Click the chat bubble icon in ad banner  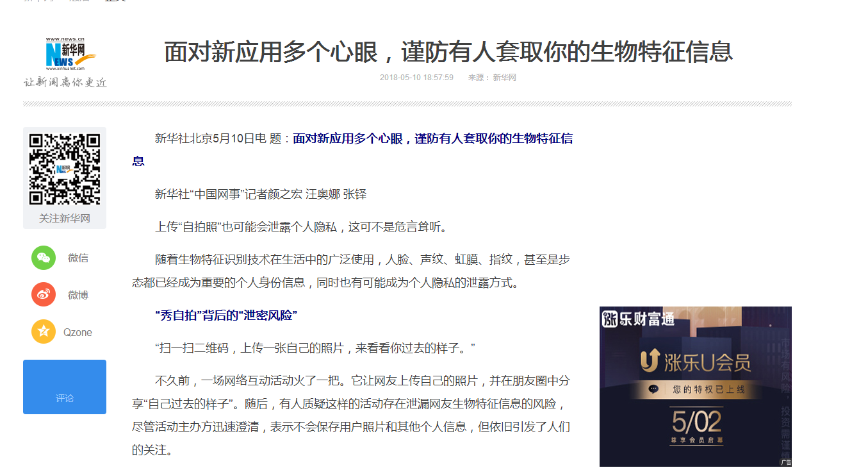coord(653,389)
